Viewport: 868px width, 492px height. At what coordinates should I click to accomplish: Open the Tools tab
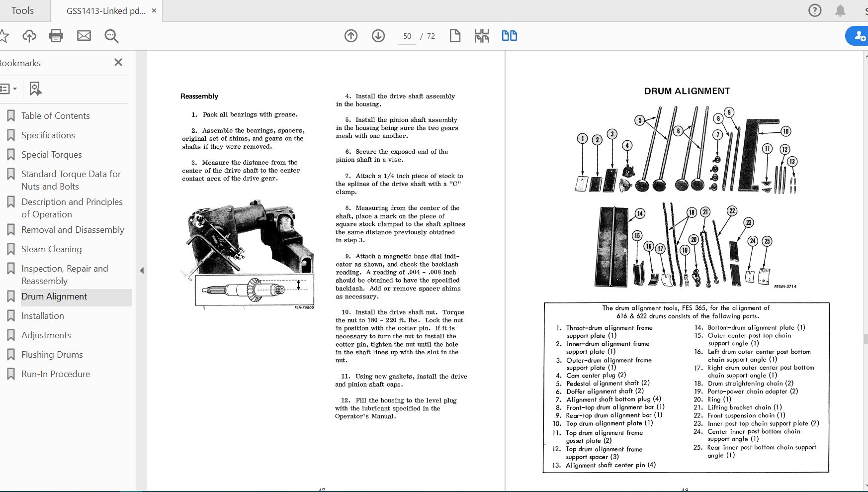23,10
